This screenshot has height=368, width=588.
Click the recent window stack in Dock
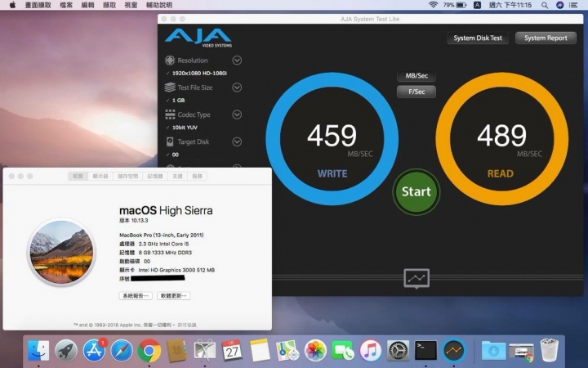pyautogui.click(x=521, y=352)
